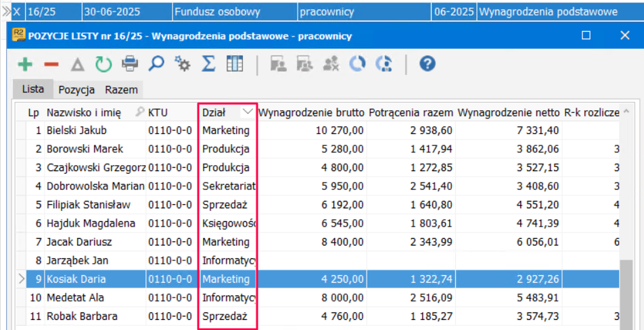The width and height of the screenshot is (644, 330).
Task: Click date 30-06-2025 in background list
Action: [127, 12]
